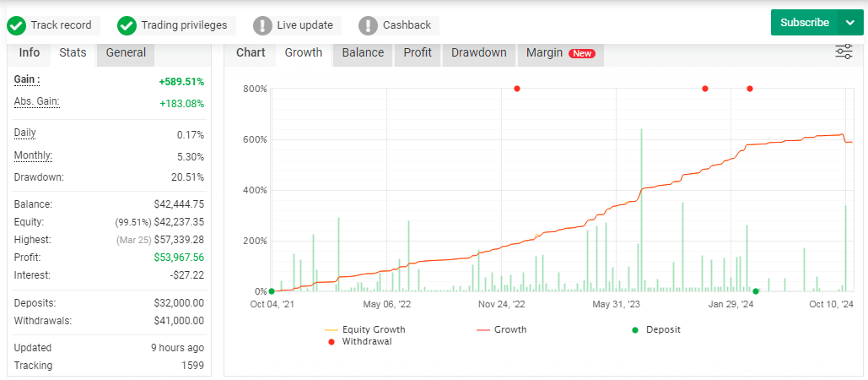Click the Track record green checkmark icon
The image size is (868, 380).
pyautogui.click(x=17, y=25)
